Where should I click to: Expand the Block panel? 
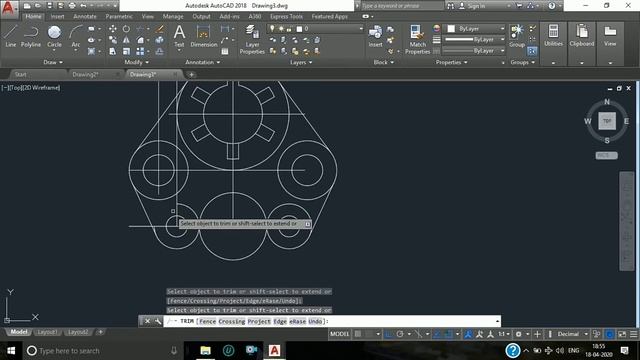click(x=383, y=62)
